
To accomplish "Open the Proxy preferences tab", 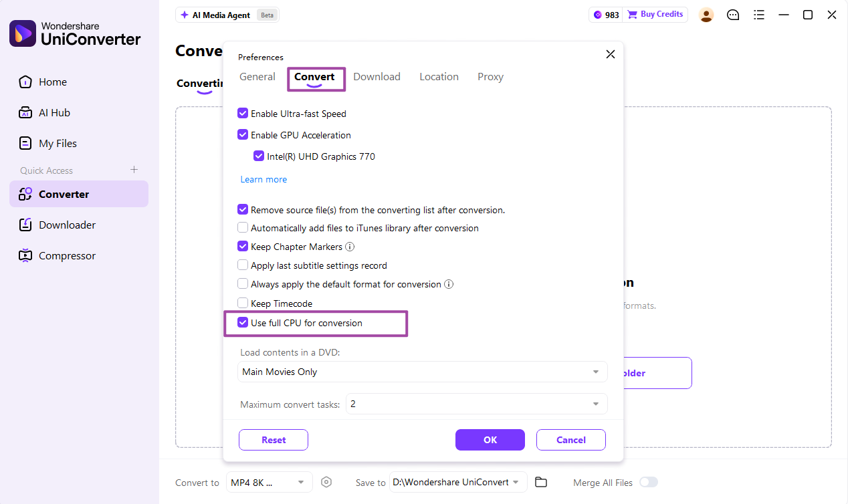I will pos(490,77).
